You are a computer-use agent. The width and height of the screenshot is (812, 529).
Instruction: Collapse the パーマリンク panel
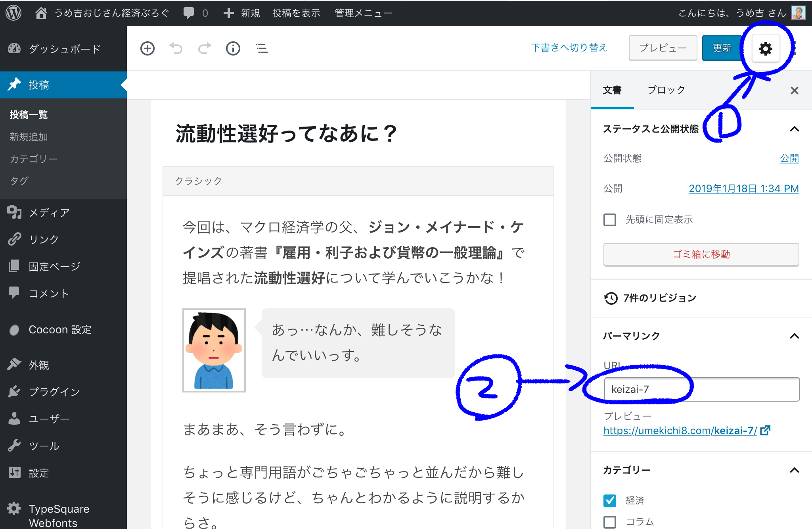tap(794, 336)
